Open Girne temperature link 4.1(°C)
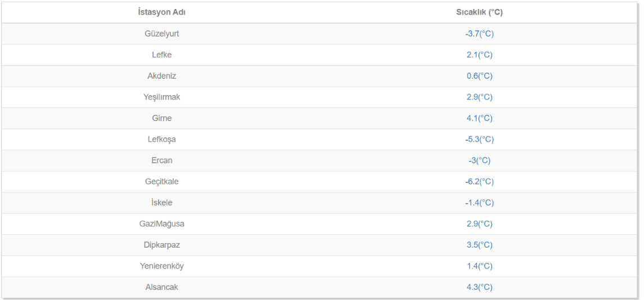The height and width of the screenshot is (300, 644). [479, 118]
